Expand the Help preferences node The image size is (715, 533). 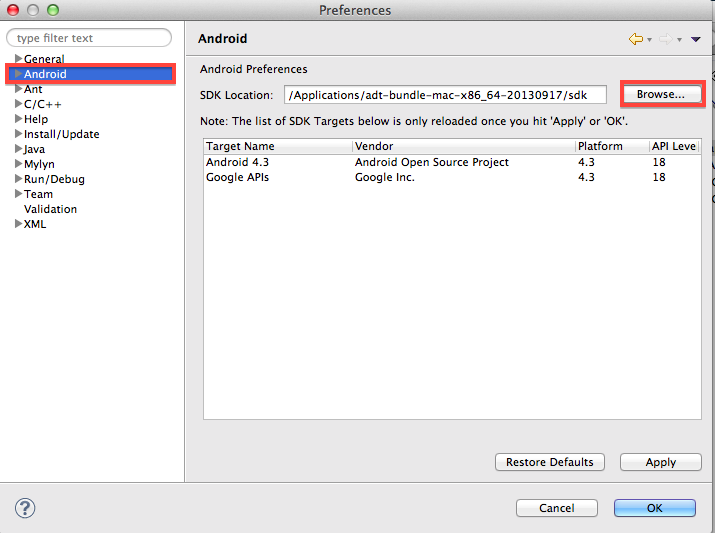pos(19,119)
